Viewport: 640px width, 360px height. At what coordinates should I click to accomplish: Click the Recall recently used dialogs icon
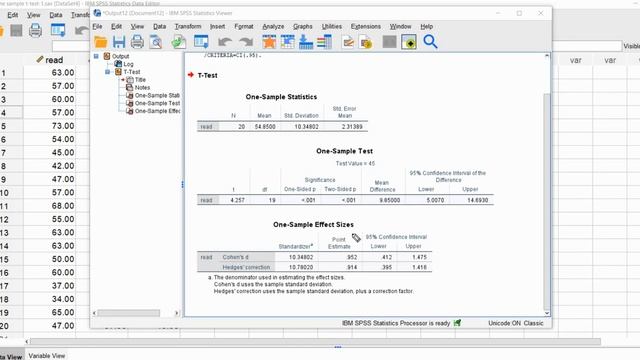pos(201,42)
